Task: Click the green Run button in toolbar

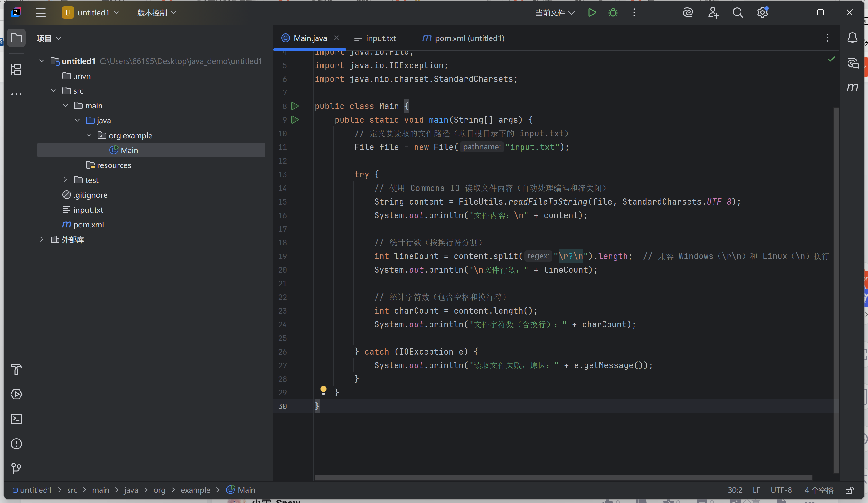Action: (x=592, y=13)
